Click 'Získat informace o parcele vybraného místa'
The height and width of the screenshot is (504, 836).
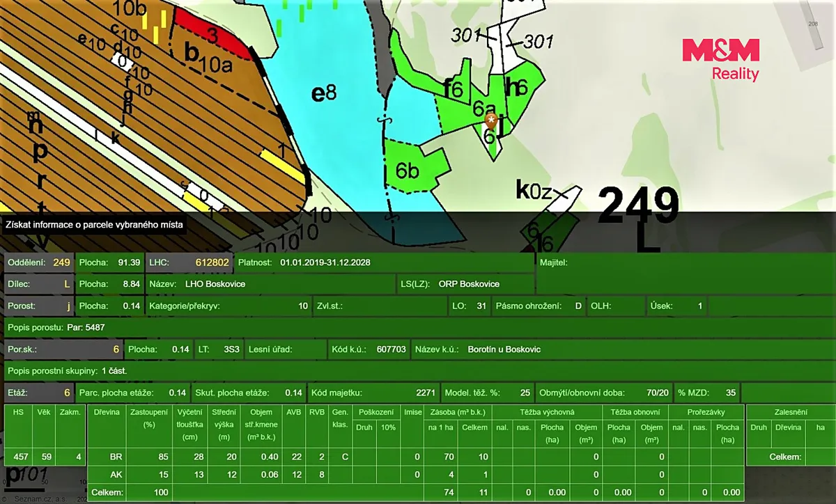93,225
